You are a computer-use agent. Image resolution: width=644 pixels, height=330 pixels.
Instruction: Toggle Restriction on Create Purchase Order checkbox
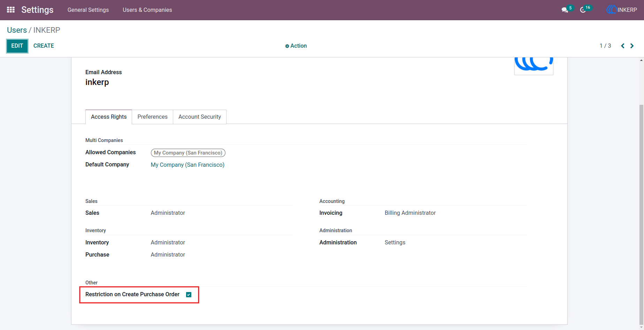[x=189, y=295]
